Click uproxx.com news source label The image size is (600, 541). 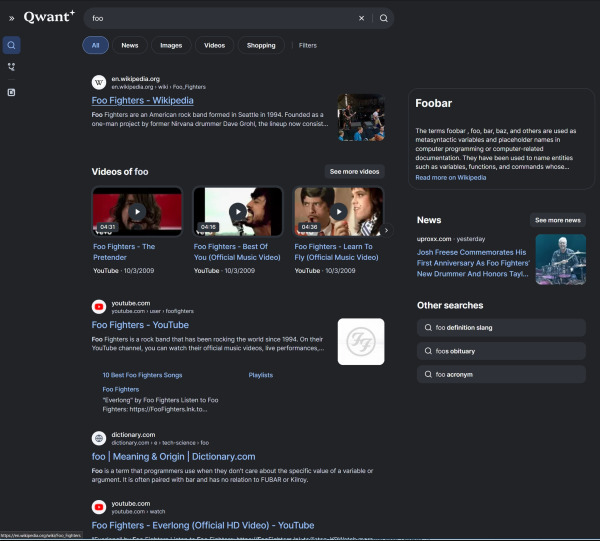point(434,239)
